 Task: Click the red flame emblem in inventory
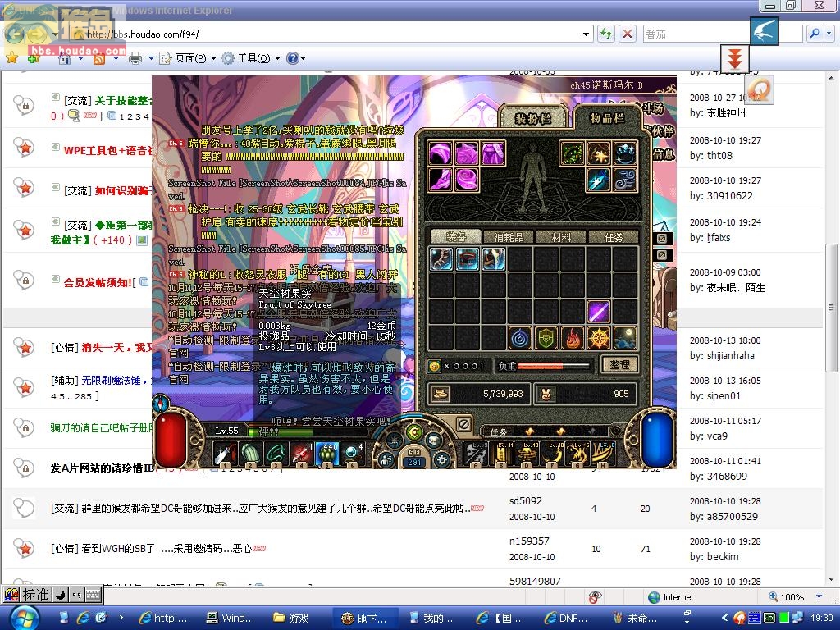572,338
